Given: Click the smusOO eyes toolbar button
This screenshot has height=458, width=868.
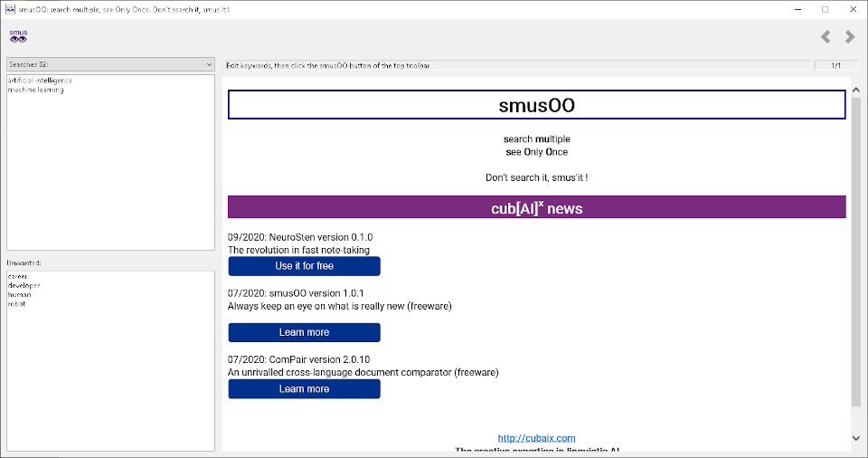Looking at the screenshot, I should pyautogui.click(x=18, y=36).
